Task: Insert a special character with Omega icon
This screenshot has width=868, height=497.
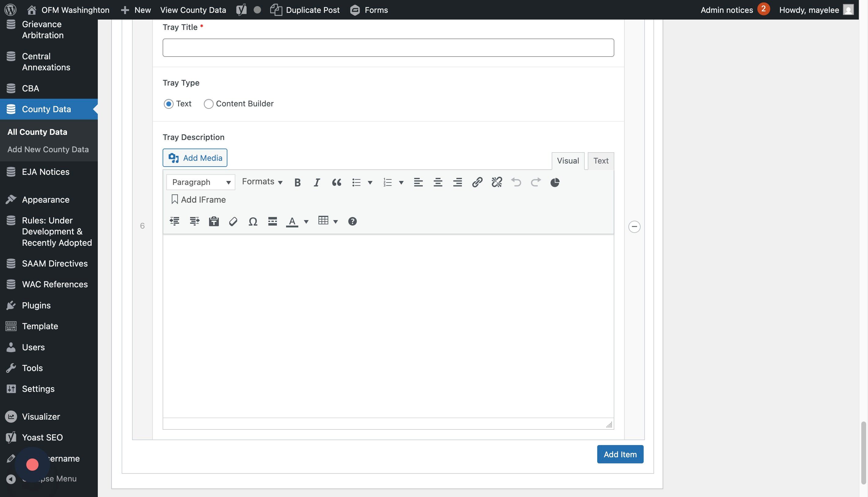Action: (x=252, y=222)
